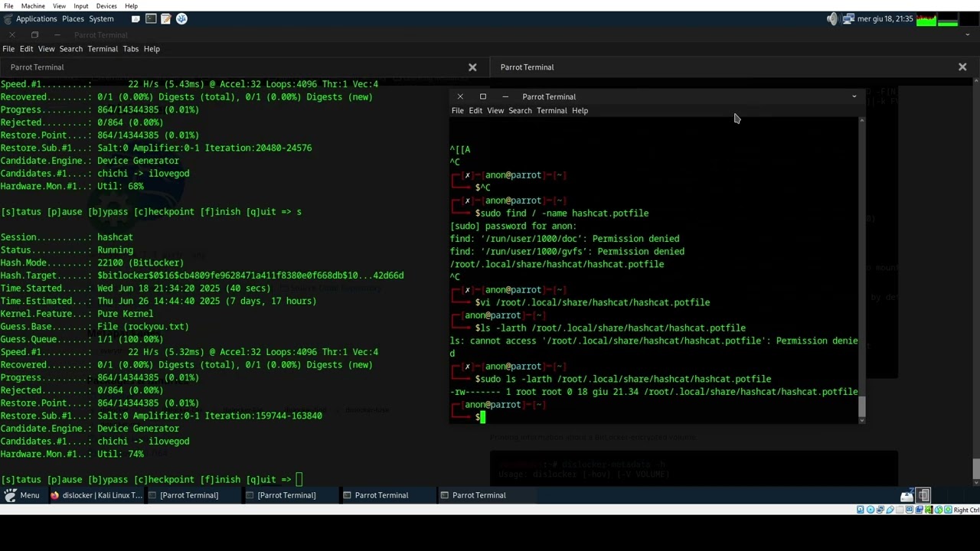Viewport: 980px width, 551px height.
Task: Click the small terminal's command prompt cursor
Action: (x=483, y=417)
